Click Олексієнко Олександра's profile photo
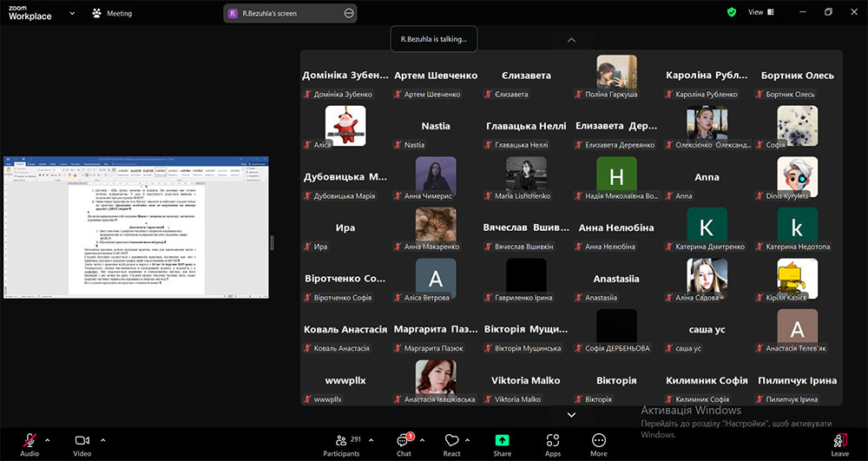The width and height of the screenshot is (868, 461). pyautogui.click(x=707, y=124)
